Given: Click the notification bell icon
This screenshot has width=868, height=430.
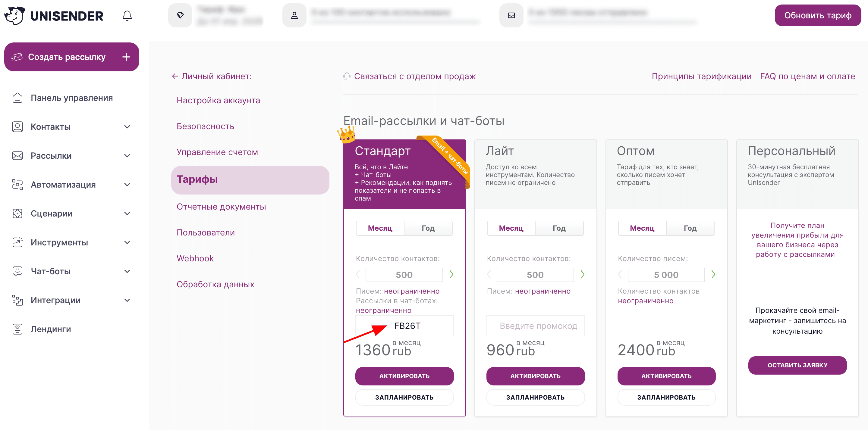Looking at the screenshot, I should click(127, 16).
